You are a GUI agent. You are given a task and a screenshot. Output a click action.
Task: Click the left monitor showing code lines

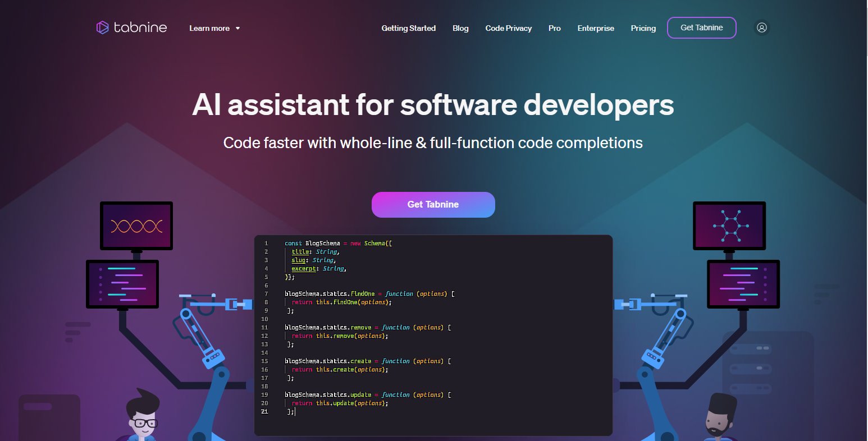[122, 284]
